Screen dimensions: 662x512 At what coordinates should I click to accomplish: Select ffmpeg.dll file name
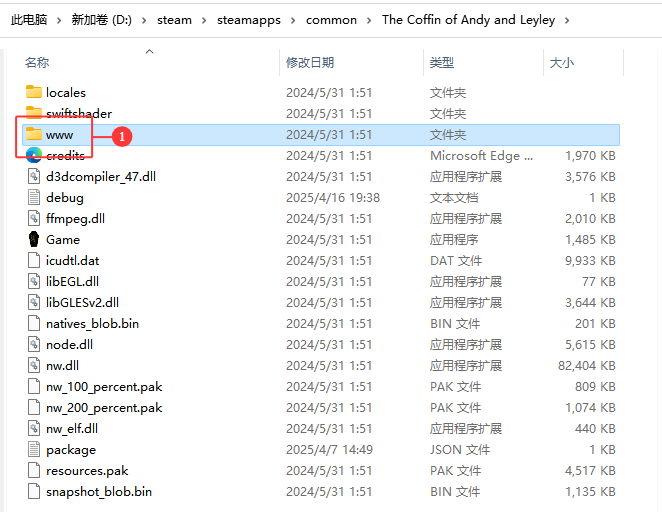point(75,218)
